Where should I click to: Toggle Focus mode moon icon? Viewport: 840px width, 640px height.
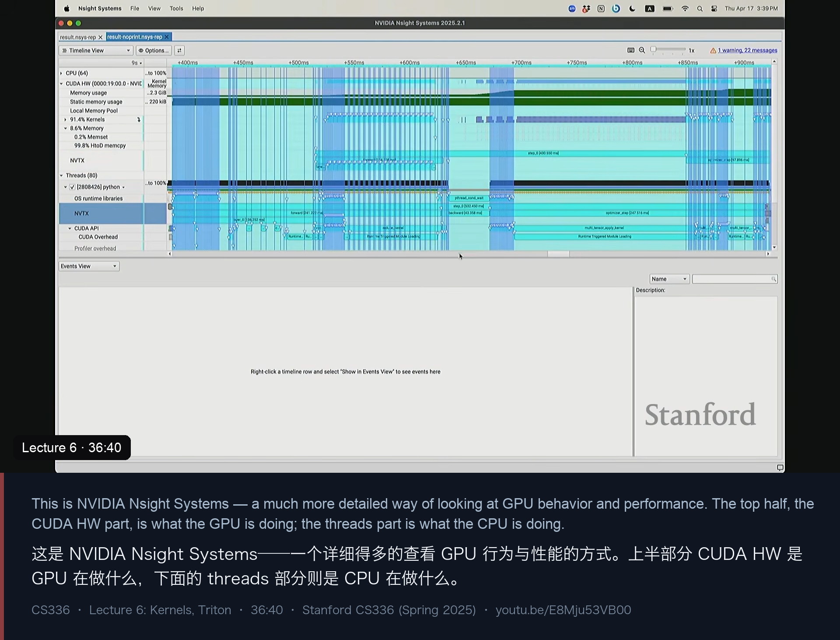click(x=632, y=8)
